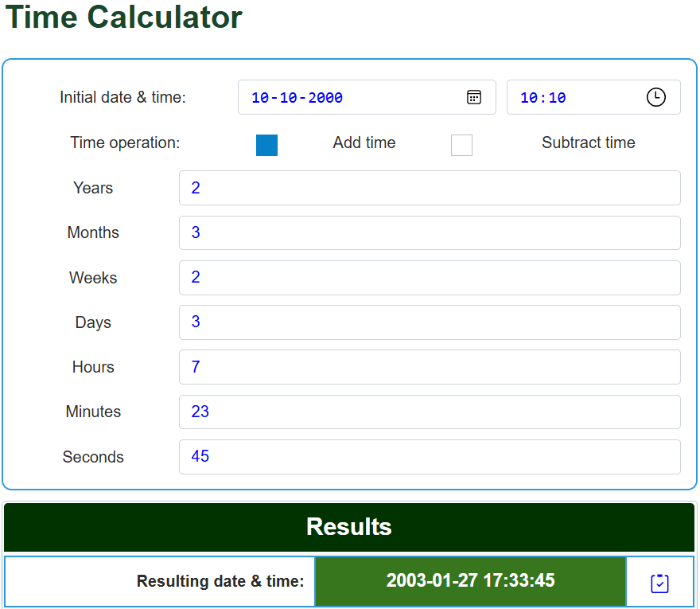The image size is (700, 609).
Task: Select the Add time option
Action: 266,145
